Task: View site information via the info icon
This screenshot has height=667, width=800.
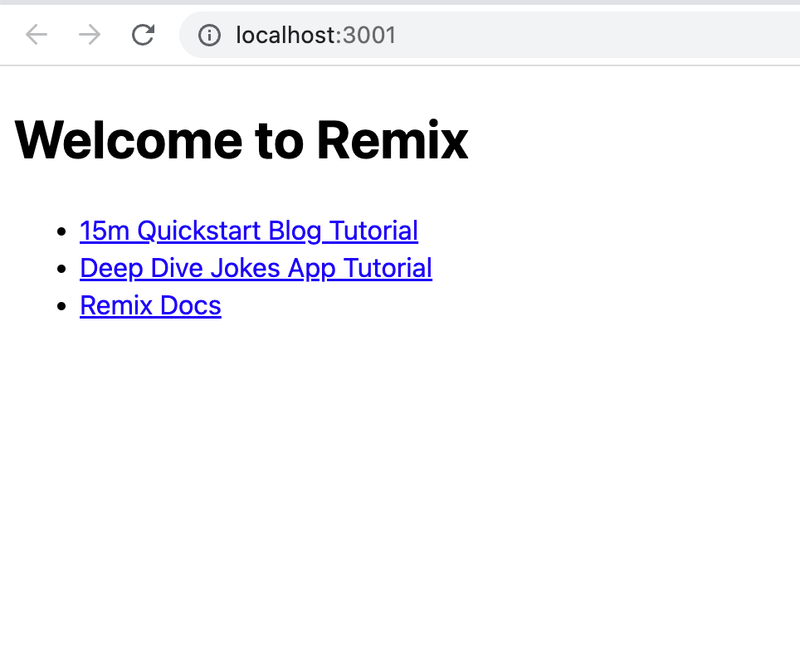Action: click(209, 35)
